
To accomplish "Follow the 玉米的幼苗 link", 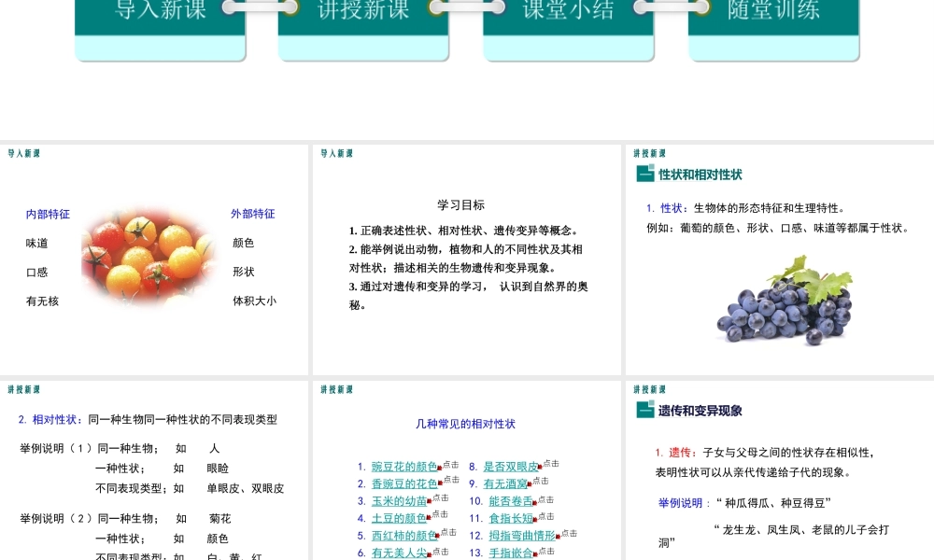I will pyautogui.click(x=399, y=501).
